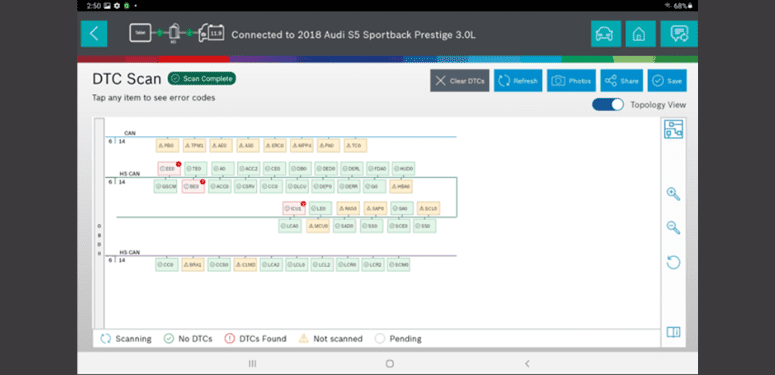Switch off Topology View toggle
The height and width of the screenshot is (375, 775).
(608, 105)
